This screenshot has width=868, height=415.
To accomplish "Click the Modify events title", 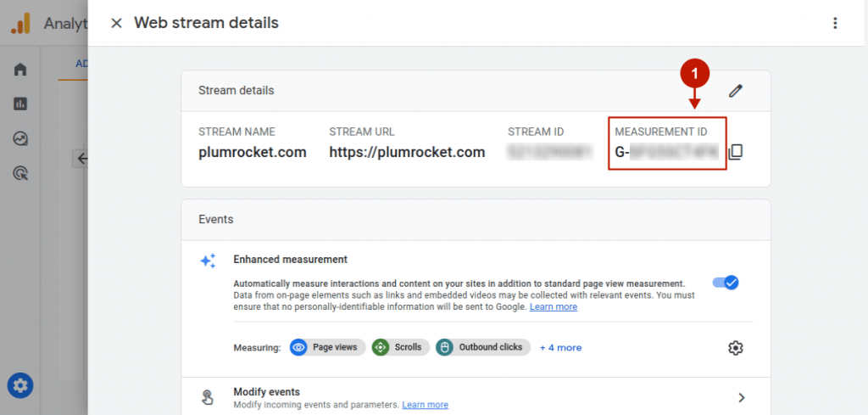I will [x=267, y=392].
